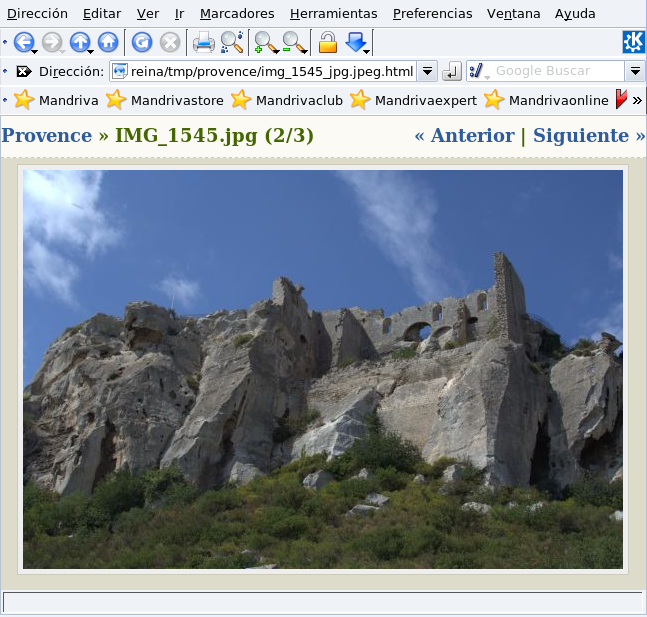Open the Google search box dropdown
Screen dimensions: 647x617
click(635, 72)
